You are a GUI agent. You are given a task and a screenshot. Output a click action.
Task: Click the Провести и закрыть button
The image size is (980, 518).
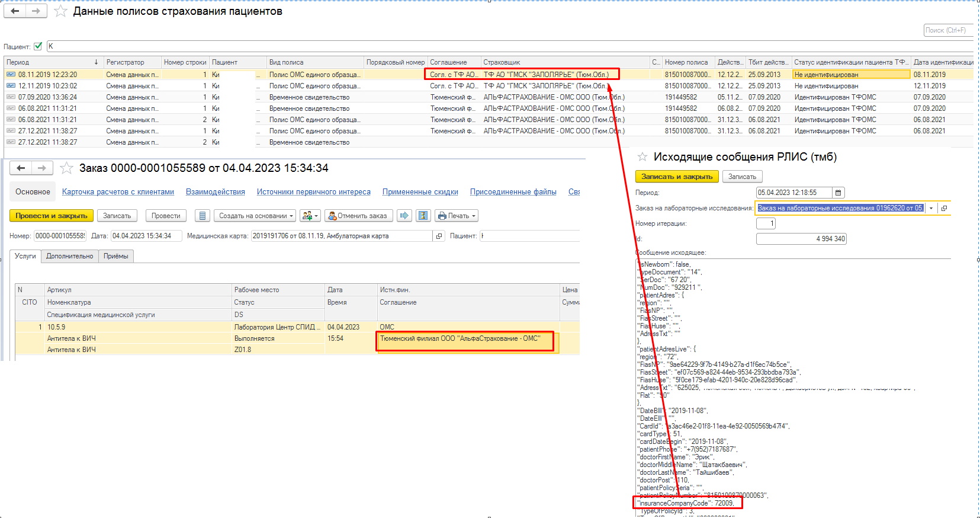click(51, 216)
